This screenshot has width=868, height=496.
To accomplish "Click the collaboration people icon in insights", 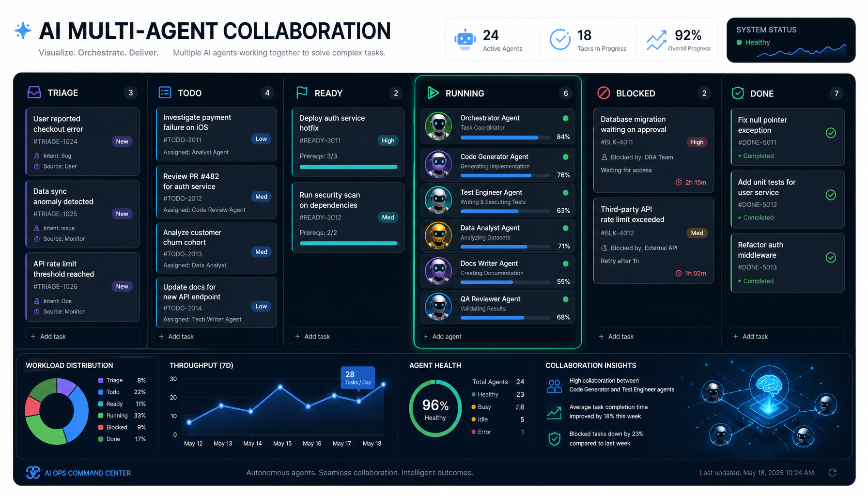I will pos(554,386).
